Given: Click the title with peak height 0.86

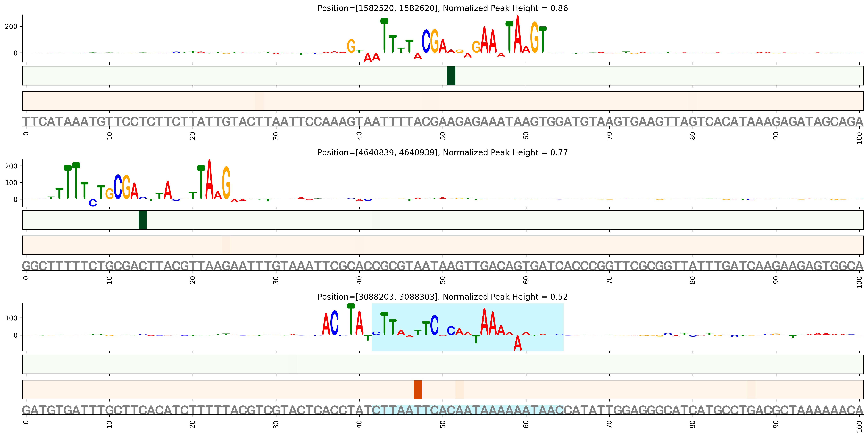Looking at the screenshot, I should tap(442, 8).
